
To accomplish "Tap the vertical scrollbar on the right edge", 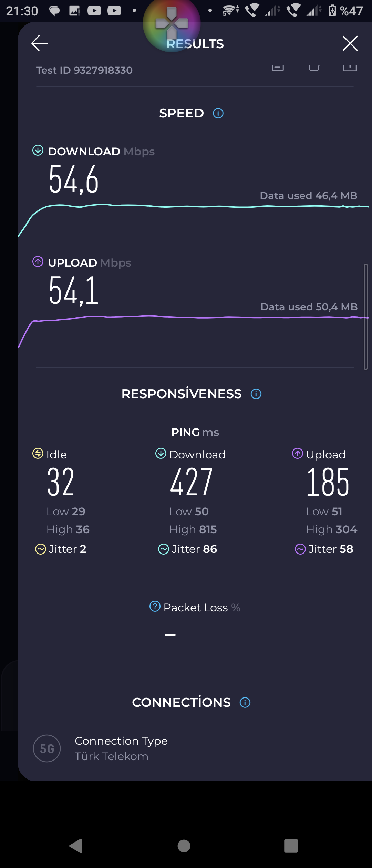I will click(x=366, y=317).
